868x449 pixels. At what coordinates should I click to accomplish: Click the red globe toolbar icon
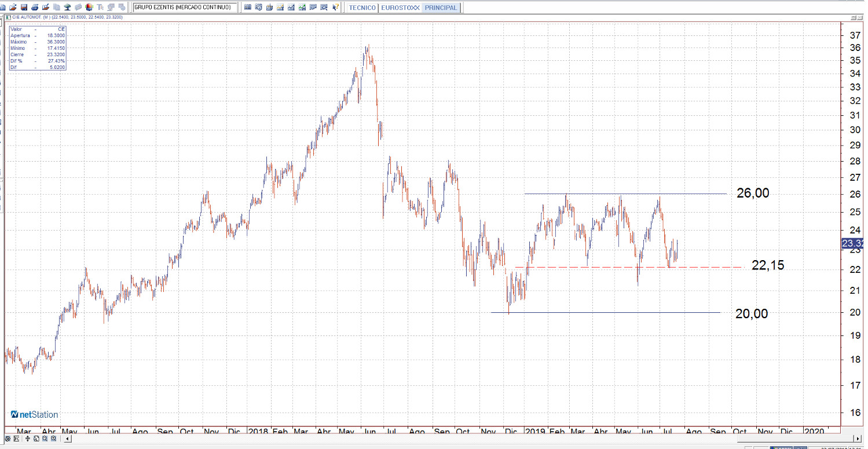89,8
